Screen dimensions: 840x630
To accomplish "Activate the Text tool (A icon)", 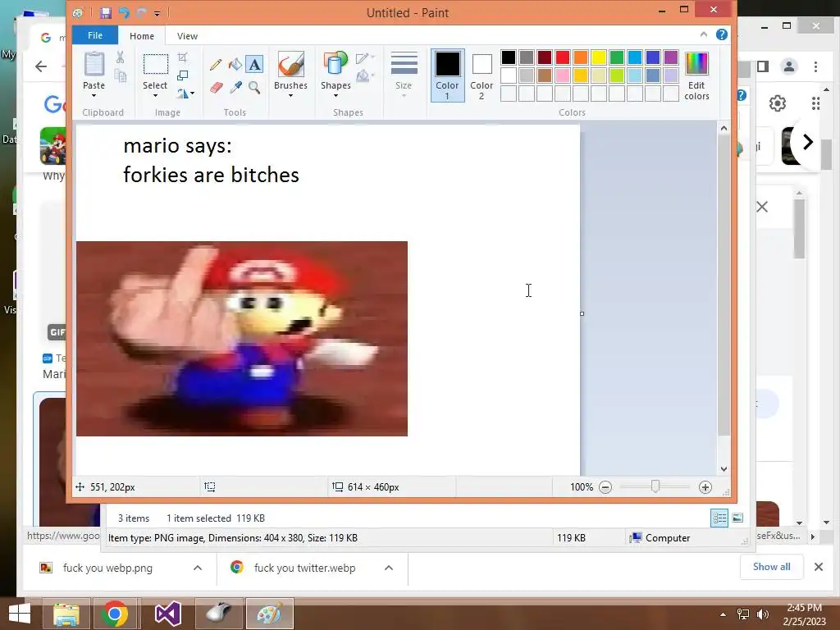I will coord(254,65).
